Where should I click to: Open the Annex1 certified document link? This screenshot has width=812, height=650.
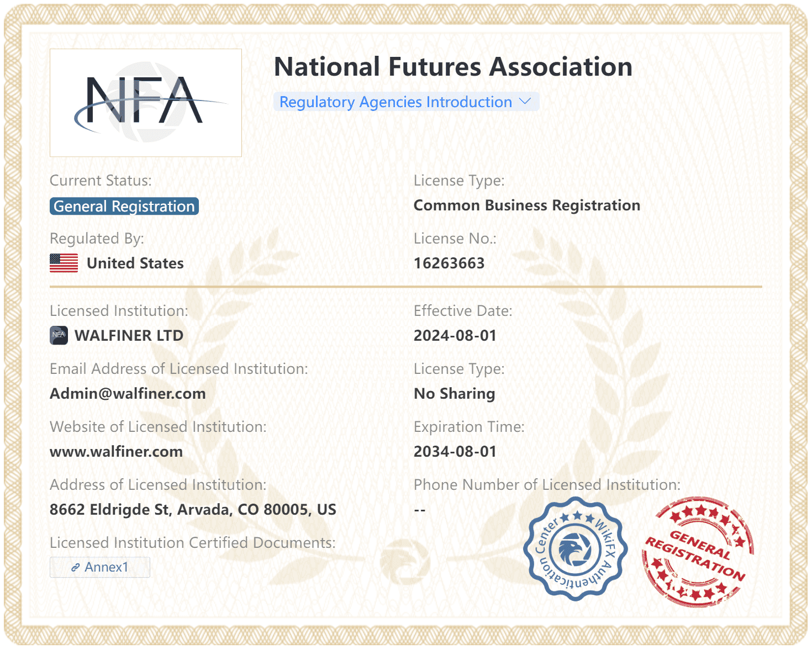[x=100, y=567]
